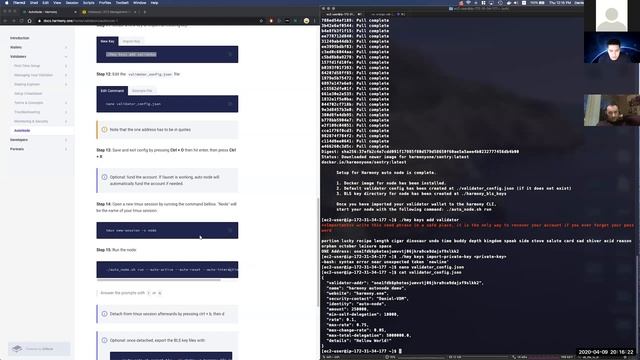Expand the Staking Explorer section
Screen dimensions: 640x360
tap(66, 84)
